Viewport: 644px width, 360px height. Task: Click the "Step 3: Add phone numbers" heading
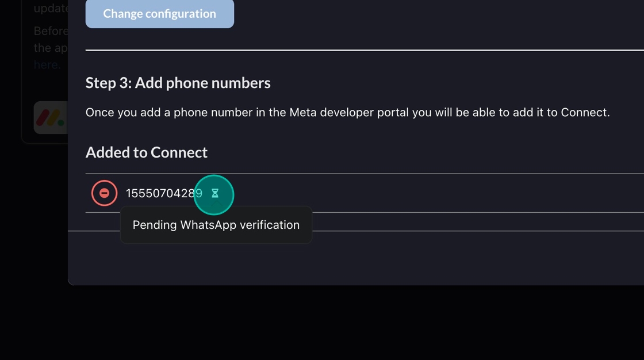pos(178,83)
